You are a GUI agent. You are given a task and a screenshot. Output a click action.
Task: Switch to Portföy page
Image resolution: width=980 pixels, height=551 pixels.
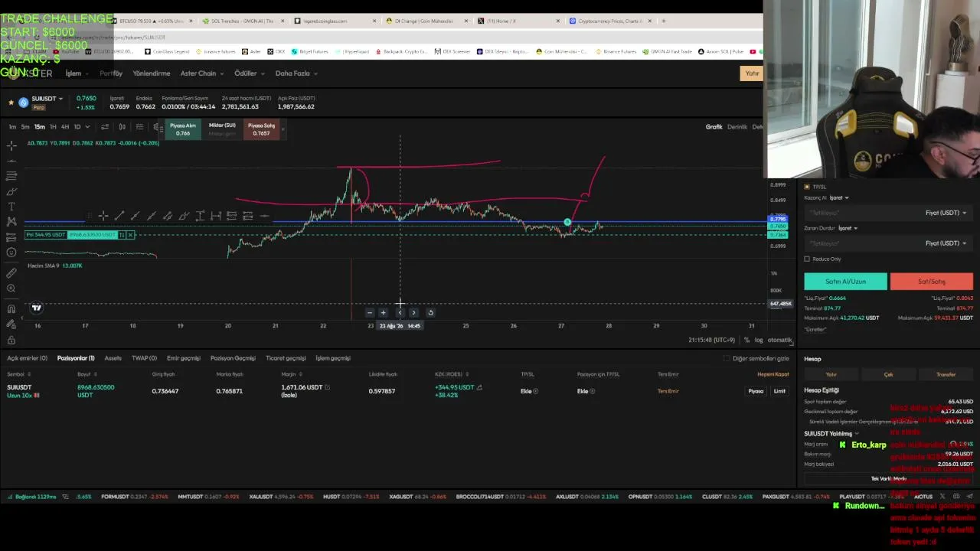pos(111,73)
